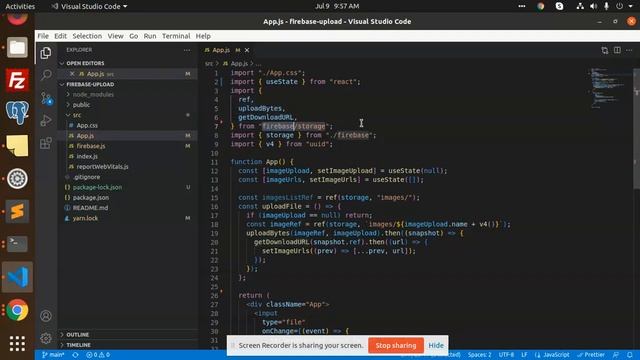Open package.json file
Viewport: 640px width, 360px height.
(91, 198)
